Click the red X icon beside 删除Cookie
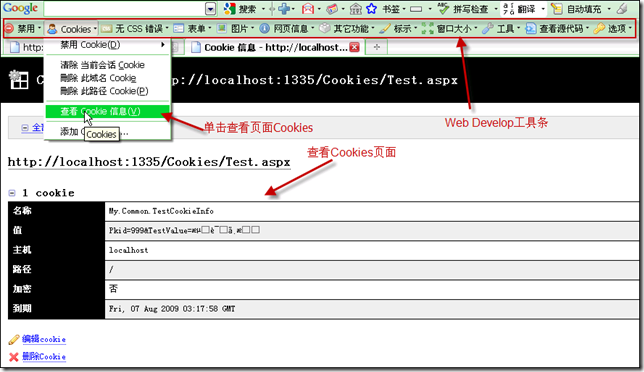The image size is (644, 372). (14, 357)
